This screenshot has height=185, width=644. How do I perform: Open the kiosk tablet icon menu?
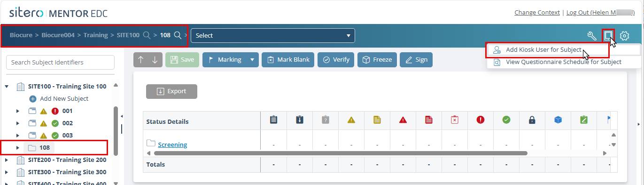pos(608,36)
